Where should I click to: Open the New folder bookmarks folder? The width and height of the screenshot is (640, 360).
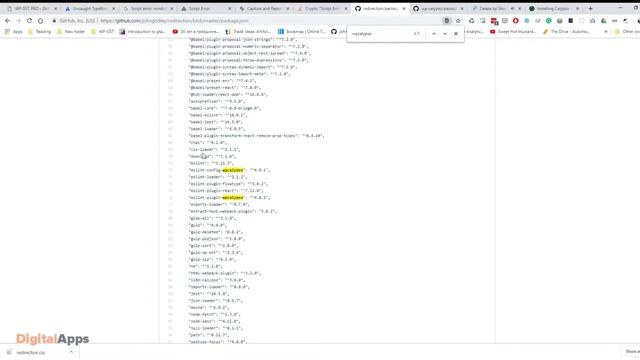(71, 31)
